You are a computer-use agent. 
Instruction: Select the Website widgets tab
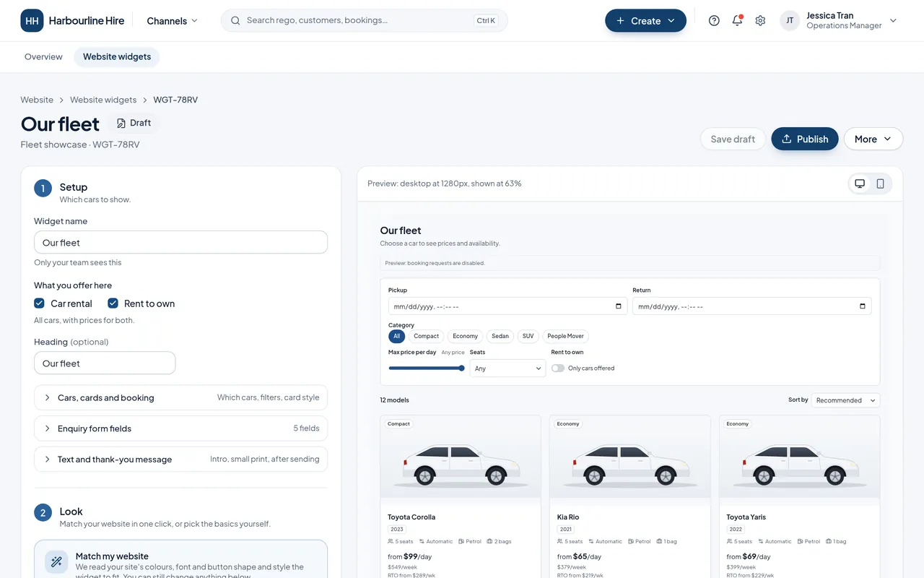click(117, 56)
